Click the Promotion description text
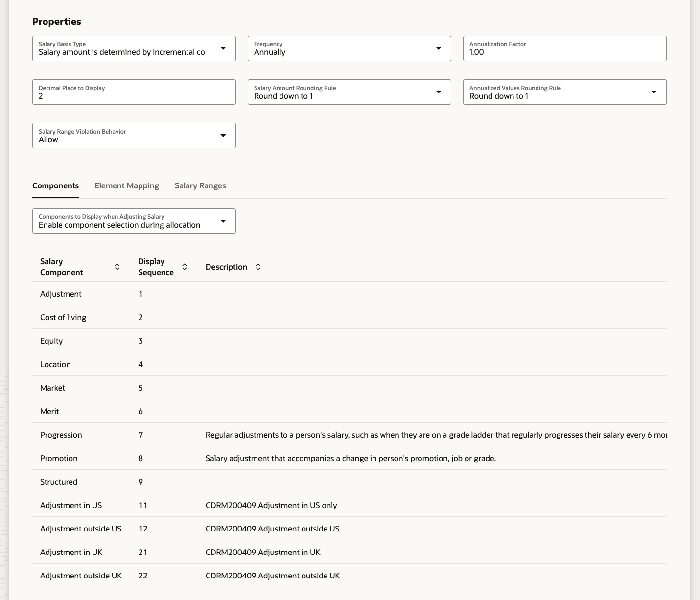This screenshot has height=600, width=700. click(350, 458)
